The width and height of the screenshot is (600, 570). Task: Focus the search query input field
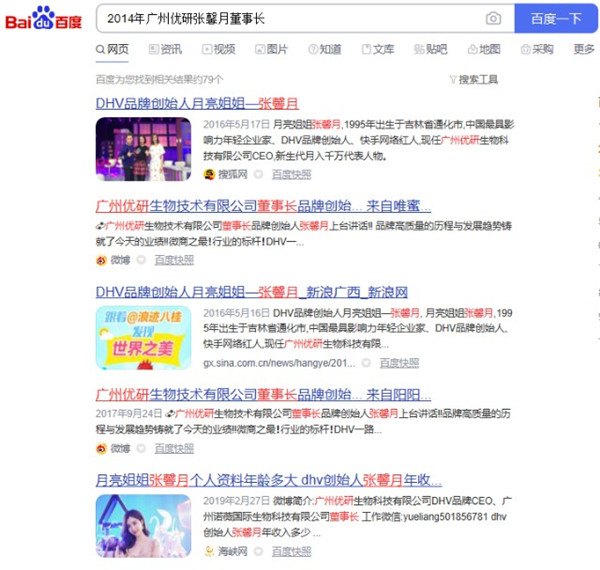click(290, 19)
